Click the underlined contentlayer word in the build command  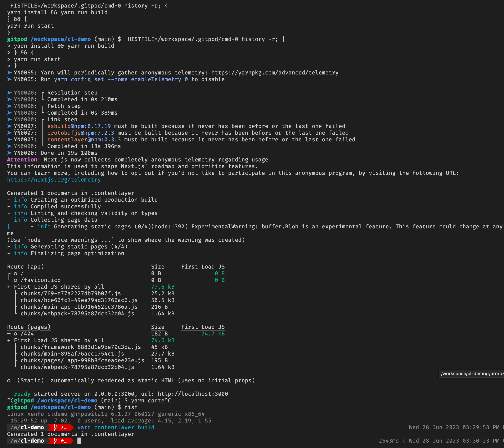[x=114, y=427]
